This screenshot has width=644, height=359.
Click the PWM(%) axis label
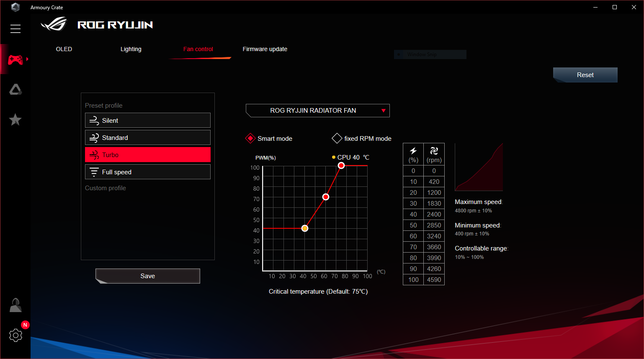pos(265,158)
